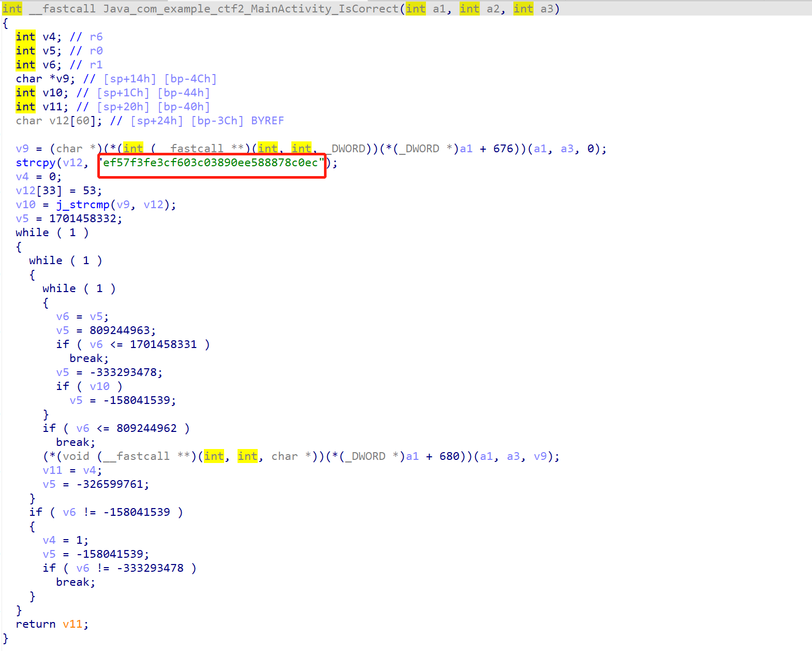
Task: Click the v5 = -333293478 assignment
Action: [109, 372]
